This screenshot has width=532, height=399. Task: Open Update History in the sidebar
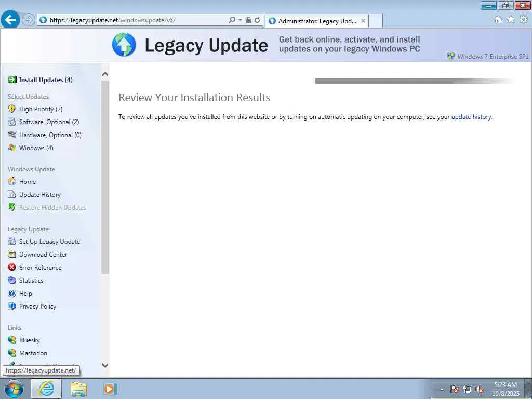(39, 195)
